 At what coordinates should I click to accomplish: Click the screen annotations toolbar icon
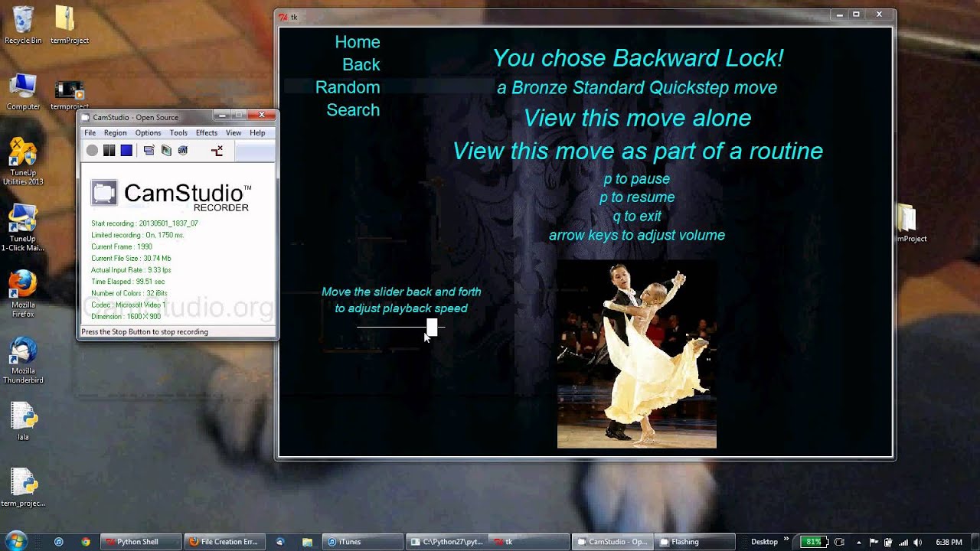click(x=166, y=151)
